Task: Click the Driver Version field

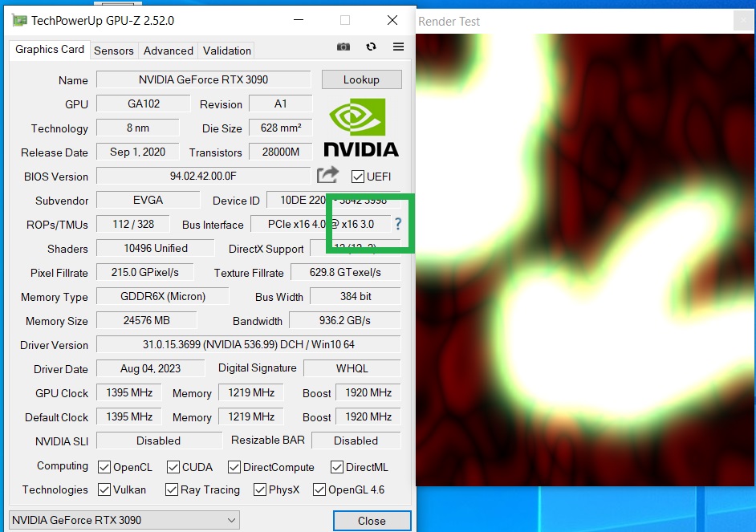Action: [x=248, y=344]
